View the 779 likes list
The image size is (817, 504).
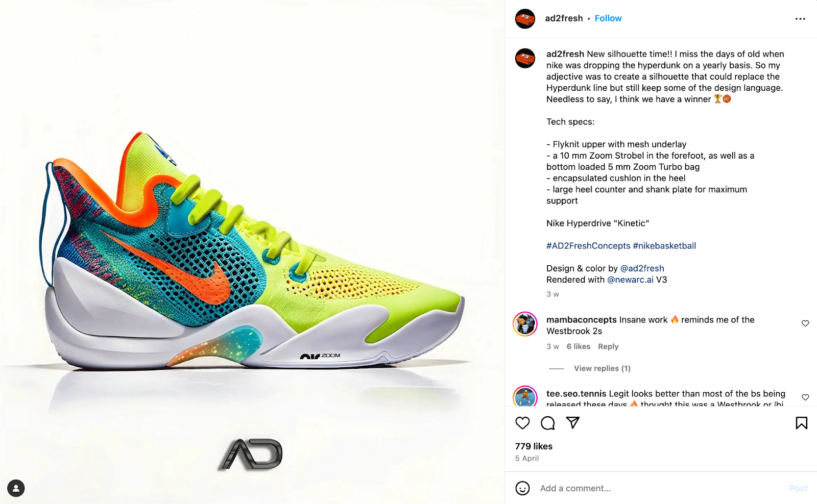(534, 446)
